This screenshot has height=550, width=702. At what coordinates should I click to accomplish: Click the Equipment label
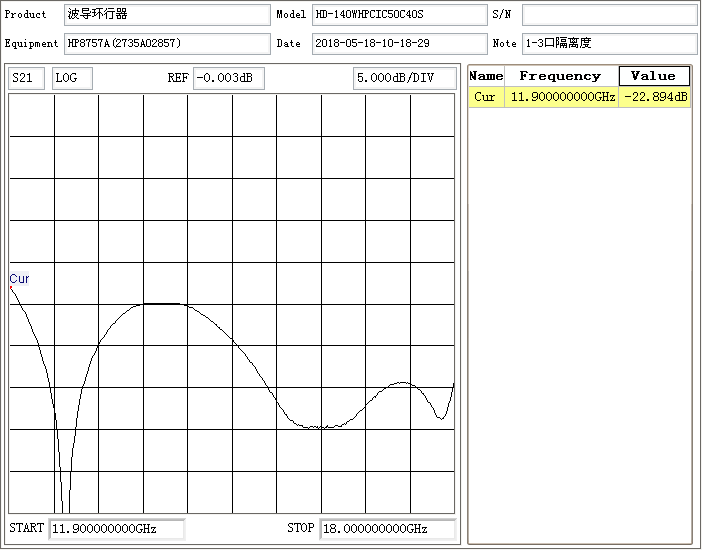[x=31, y=43]
